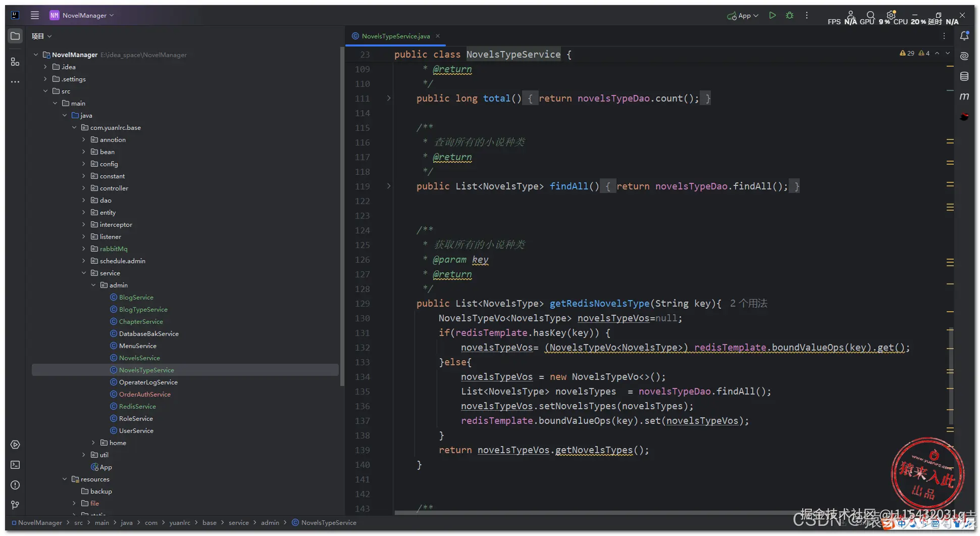Viewport: 980px width, 536px height.
Task: Go to previous highlighted problem arrow
Action: tap(937, 53)
